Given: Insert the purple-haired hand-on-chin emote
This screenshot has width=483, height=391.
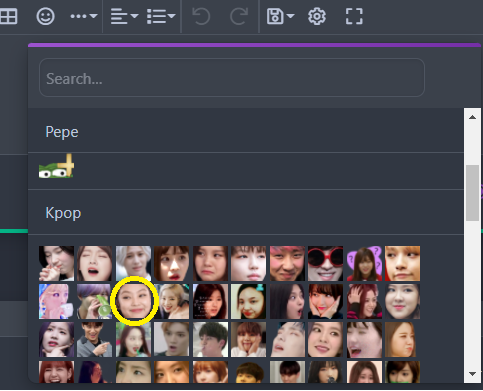Looking at the screenshot, I should click(56, 339).
